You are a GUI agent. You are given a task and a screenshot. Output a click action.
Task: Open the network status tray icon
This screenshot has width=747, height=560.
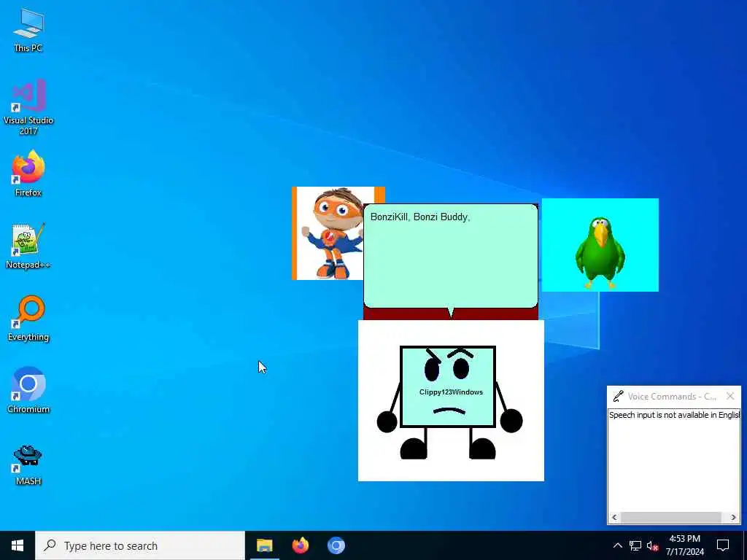tap(635, 545)
